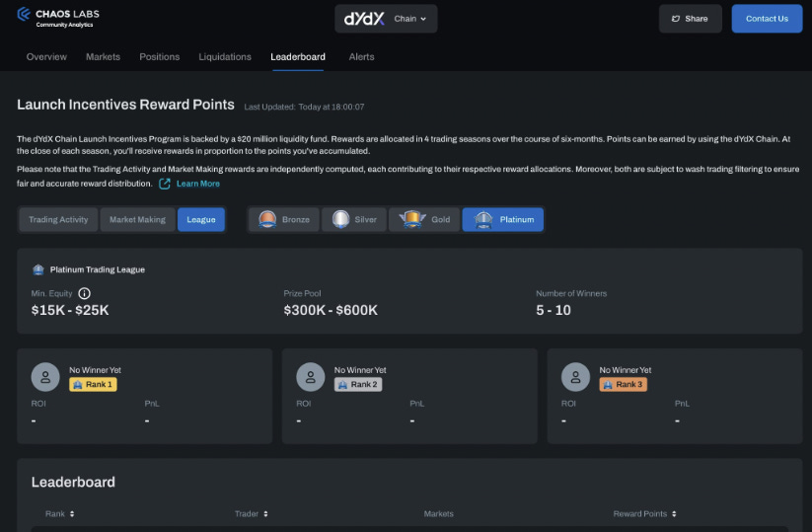The height and width of the screenshot is (532, 812).
Task: Open the Overview tab
Action: coord(46,57)
